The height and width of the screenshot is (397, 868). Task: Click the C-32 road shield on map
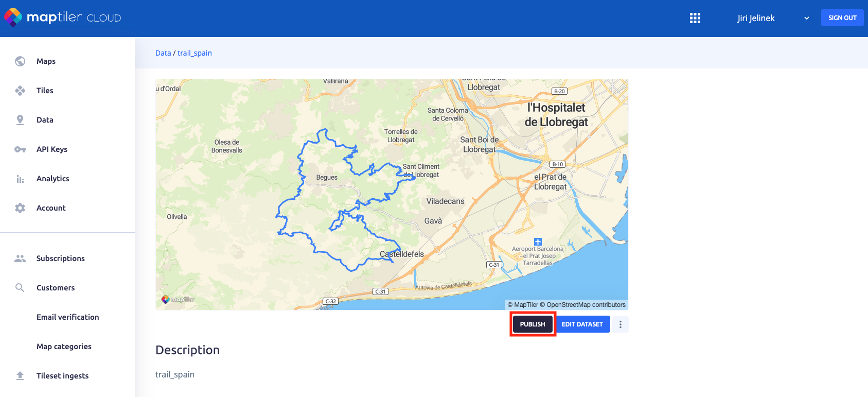pyautogui.click(x=331, y=301)
